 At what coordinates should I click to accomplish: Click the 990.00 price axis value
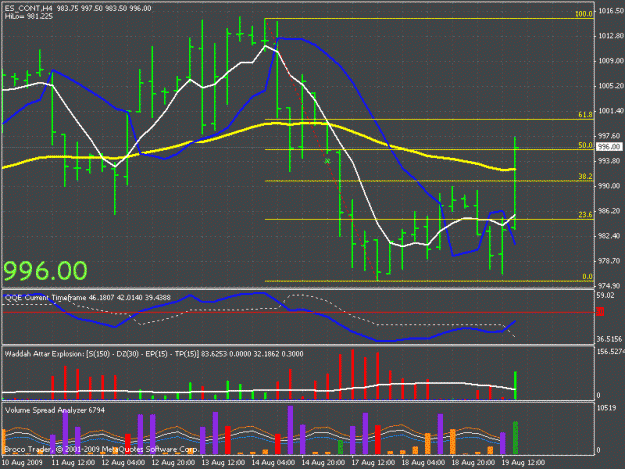[609, 186]
